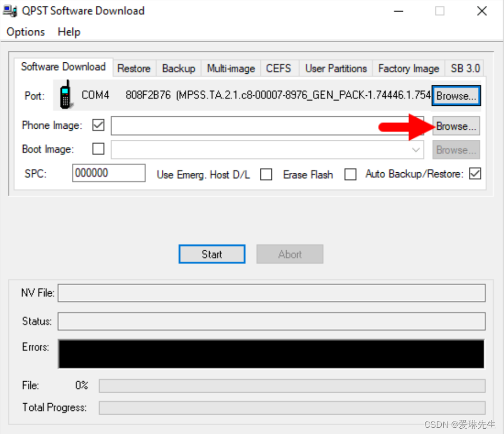
Task: Click the Phone Image path field
Action: 267,126
